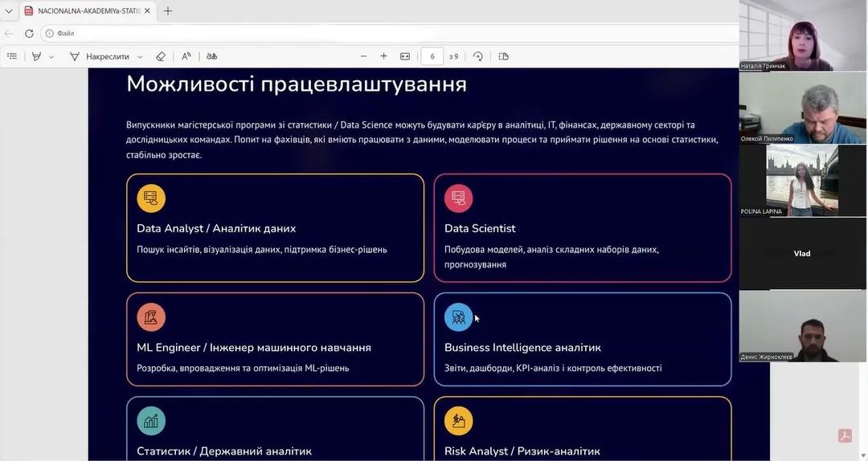This screenshot has width=868, height=461.
Task: Open a new browser tab
Action: 168,11
